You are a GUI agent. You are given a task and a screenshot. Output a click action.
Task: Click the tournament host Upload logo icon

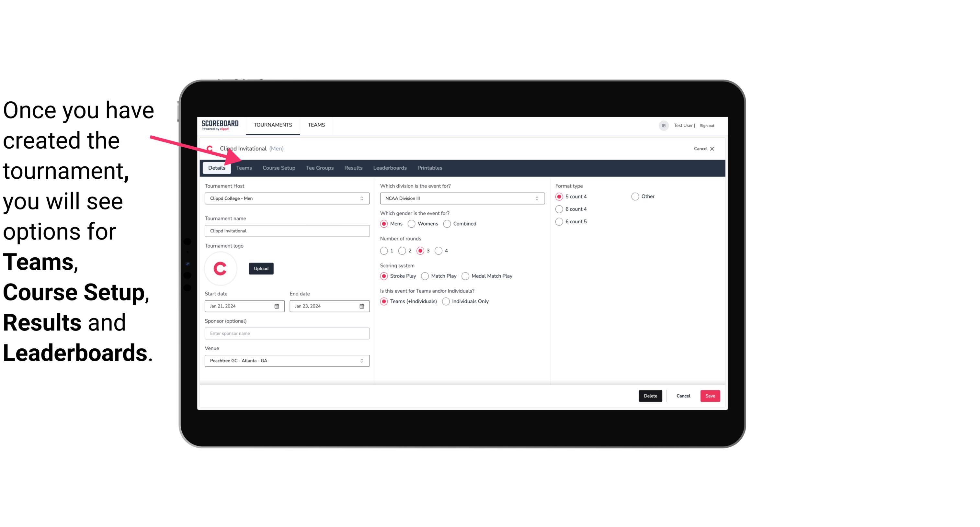pos(261,268)
